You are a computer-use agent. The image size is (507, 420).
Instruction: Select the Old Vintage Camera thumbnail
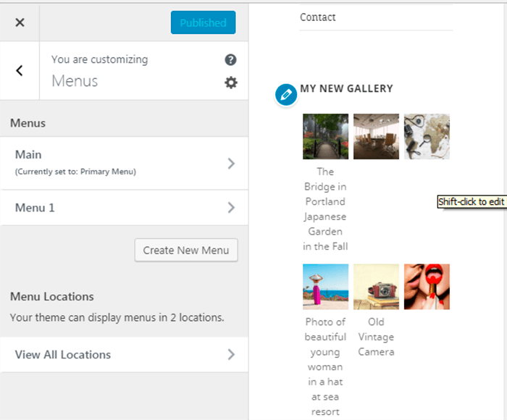pyautogui.click(x=376, y=287)
